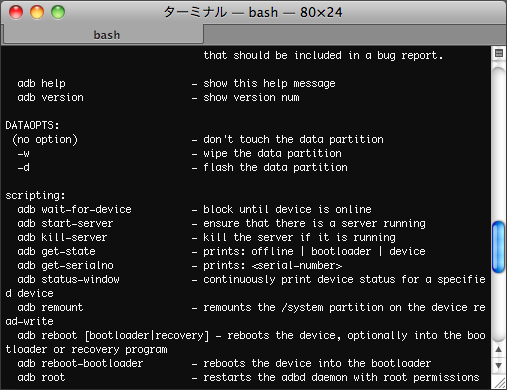This screenshot has width=507, height=390.
Task: Minimize window with the yellow button
Action: point(37,12)
